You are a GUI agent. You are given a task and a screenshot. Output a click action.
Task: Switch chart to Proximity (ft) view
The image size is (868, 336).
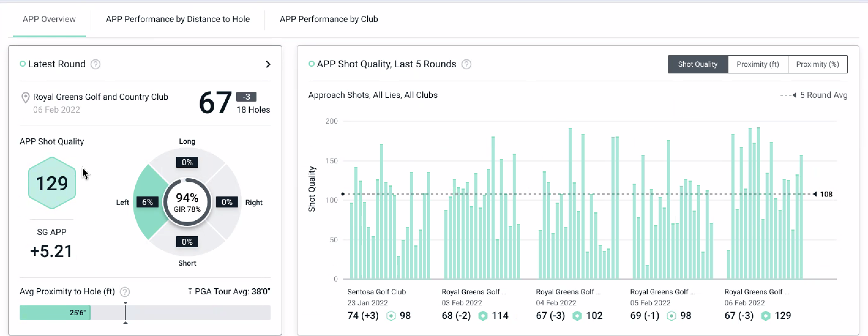pos(758,64)
